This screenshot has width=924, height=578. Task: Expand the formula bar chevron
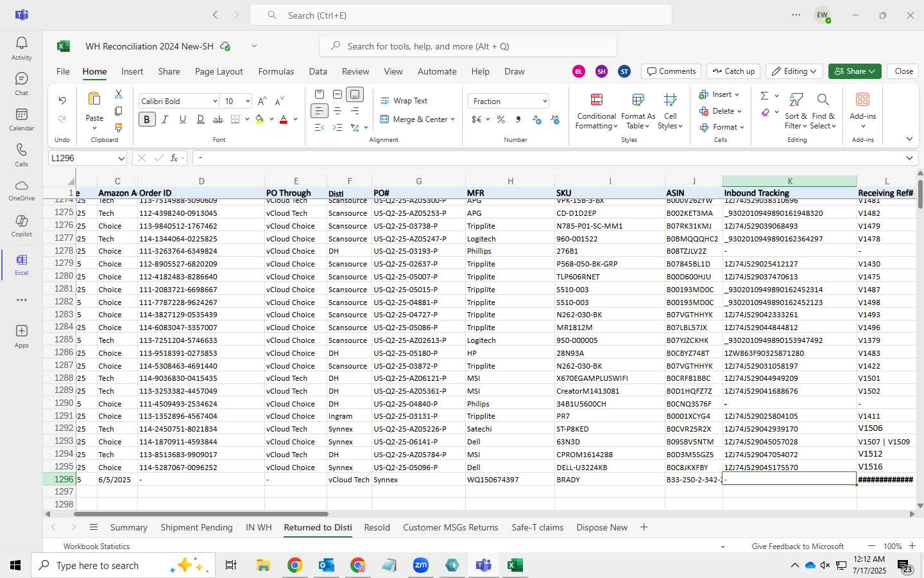coord(909,158)
